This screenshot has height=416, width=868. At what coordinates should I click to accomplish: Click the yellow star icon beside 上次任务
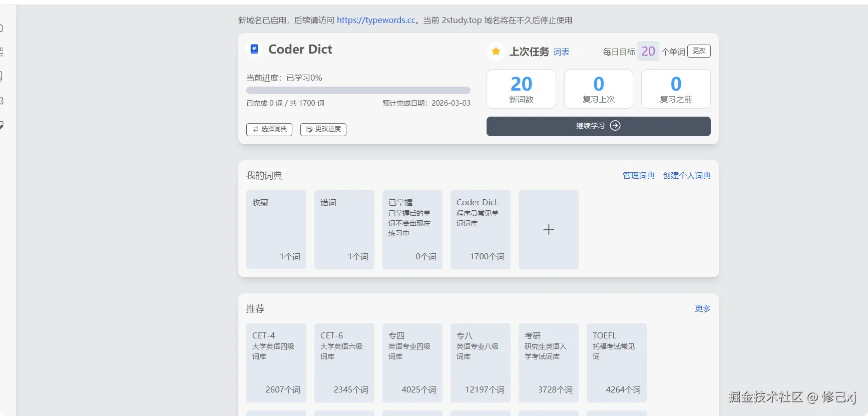click(x=496, y=52)
